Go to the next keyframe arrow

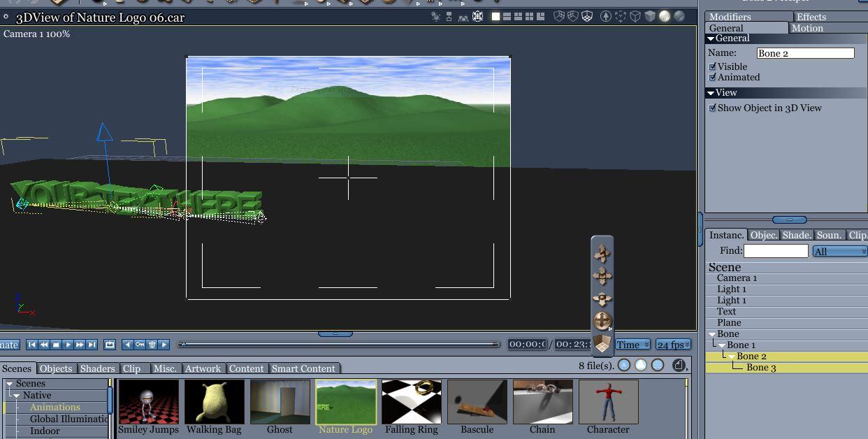point(164,345)
